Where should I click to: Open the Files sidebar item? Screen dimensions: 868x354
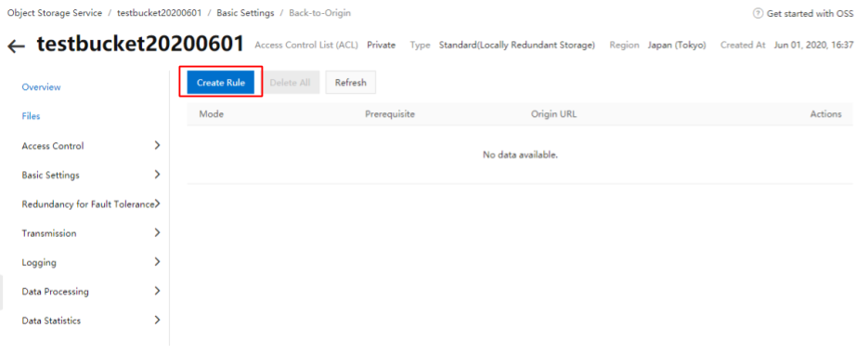[x=31, y=116]
